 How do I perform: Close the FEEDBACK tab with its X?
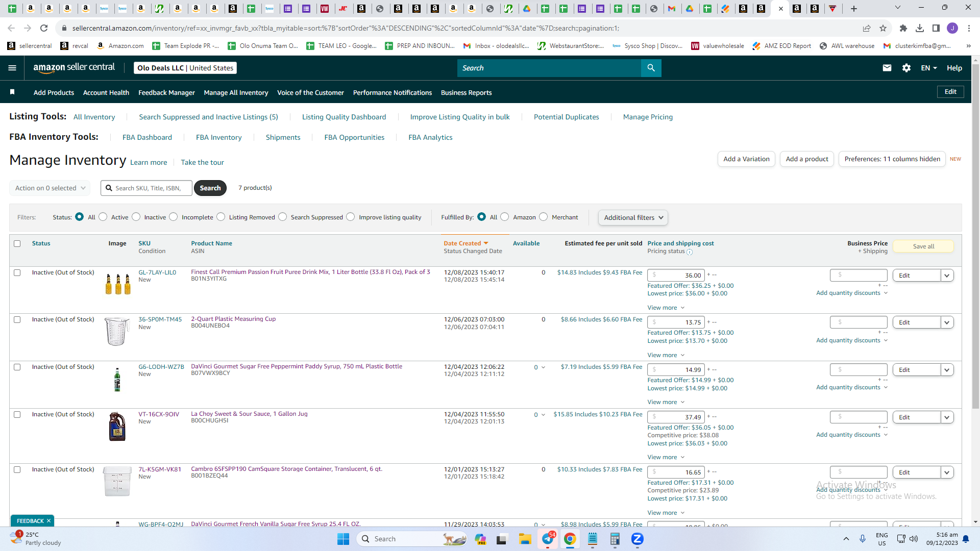(48, 521)
